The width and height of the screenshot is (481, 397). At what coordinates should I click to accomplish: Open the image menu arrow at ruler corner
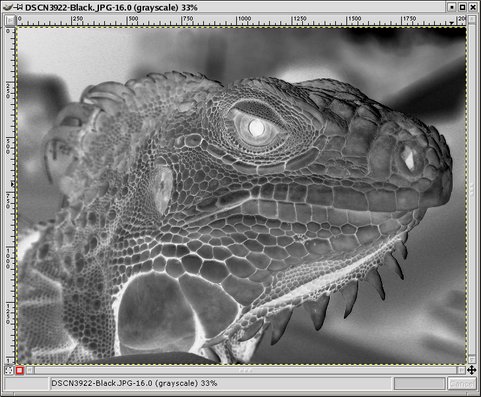[10, 21]
